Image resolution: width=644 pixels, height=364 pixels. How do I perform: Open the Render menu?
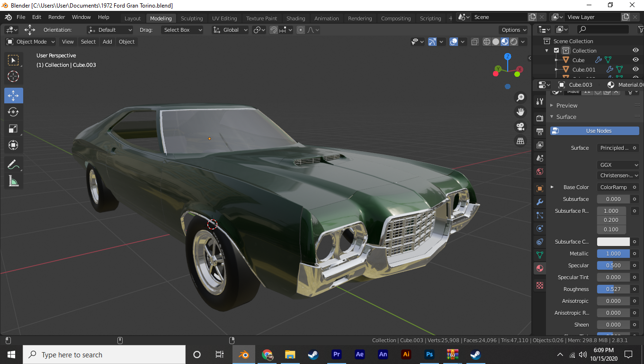point(56,17)
